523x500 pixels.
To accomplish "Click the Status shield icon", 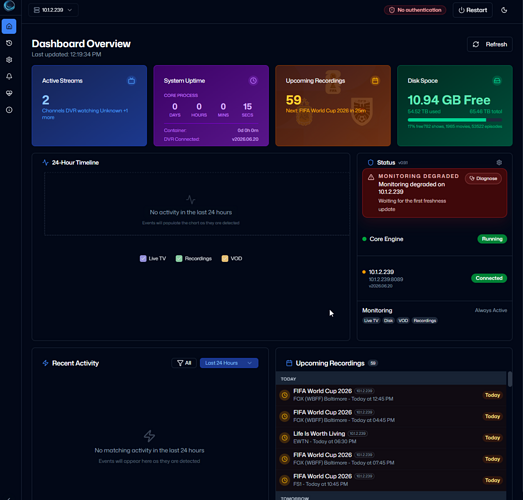I will pos(370,162).
